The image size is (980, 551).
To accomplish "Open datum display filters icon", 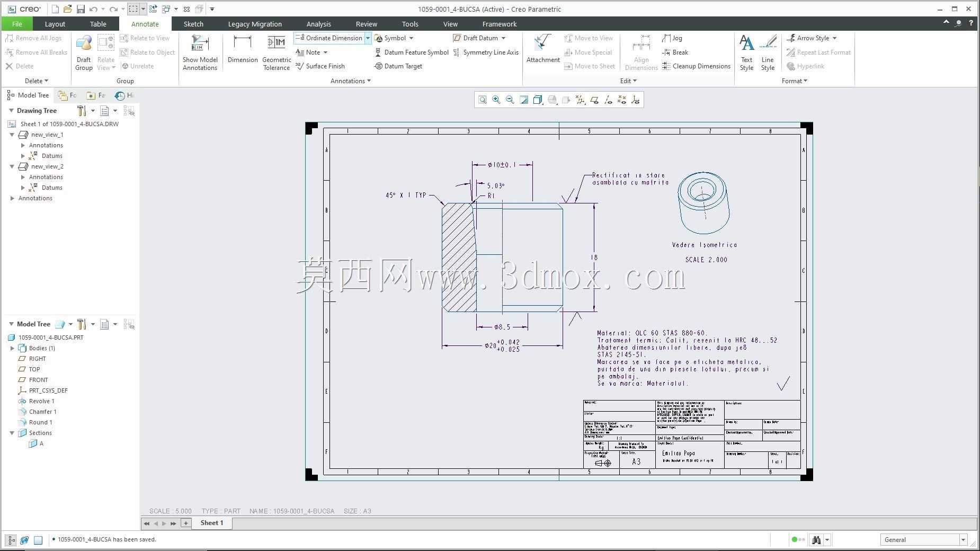I will (x=581, y=100).
